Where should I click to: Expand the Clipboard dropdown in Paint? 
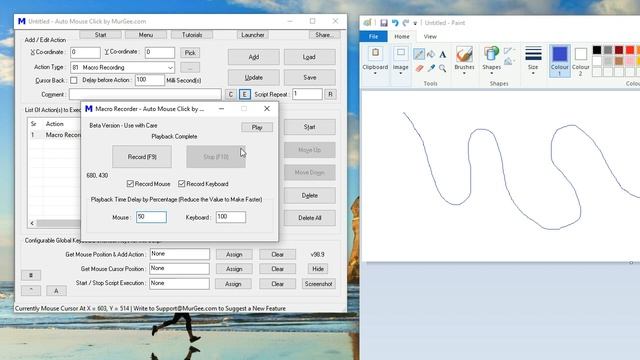click(x=375, y=74)
